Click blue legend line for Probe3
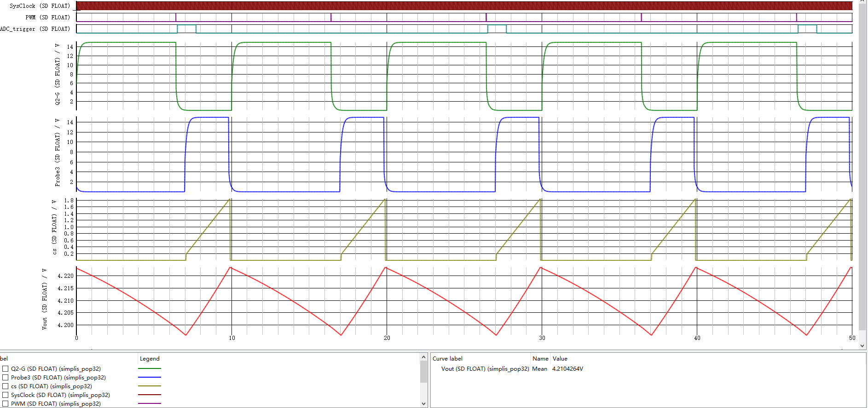This screenshot has width=868, height=408. (150, 377)
